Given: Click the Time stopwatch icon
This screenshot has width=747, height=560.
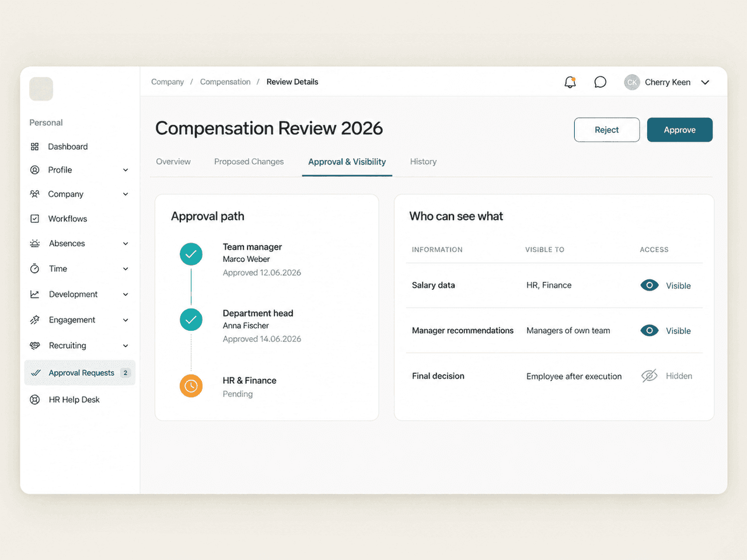Looking at the screenshot, I should point(35,268).
